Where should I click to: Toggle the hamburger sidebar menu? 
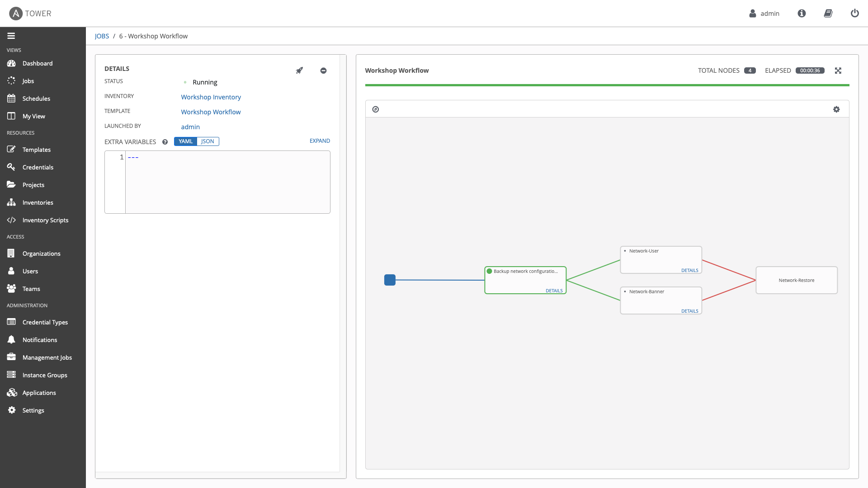11,36
